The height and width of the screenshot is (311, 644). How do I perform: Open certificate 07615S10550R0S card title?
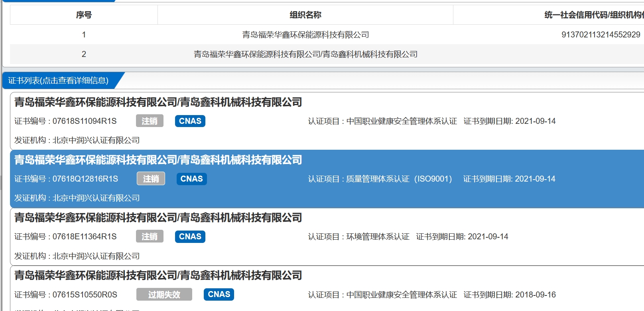coord(158,276)
